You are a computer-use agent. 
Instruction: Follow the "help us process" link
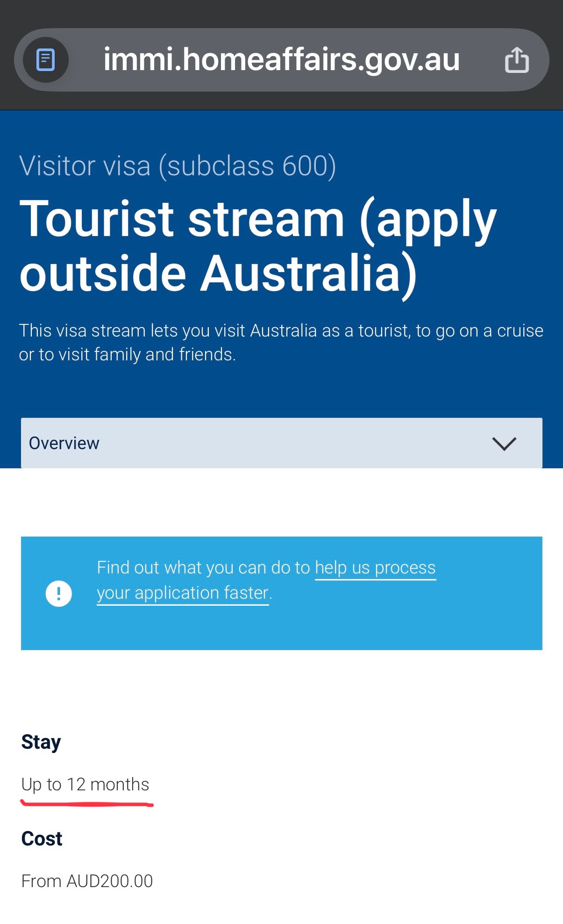coord(375,568)
